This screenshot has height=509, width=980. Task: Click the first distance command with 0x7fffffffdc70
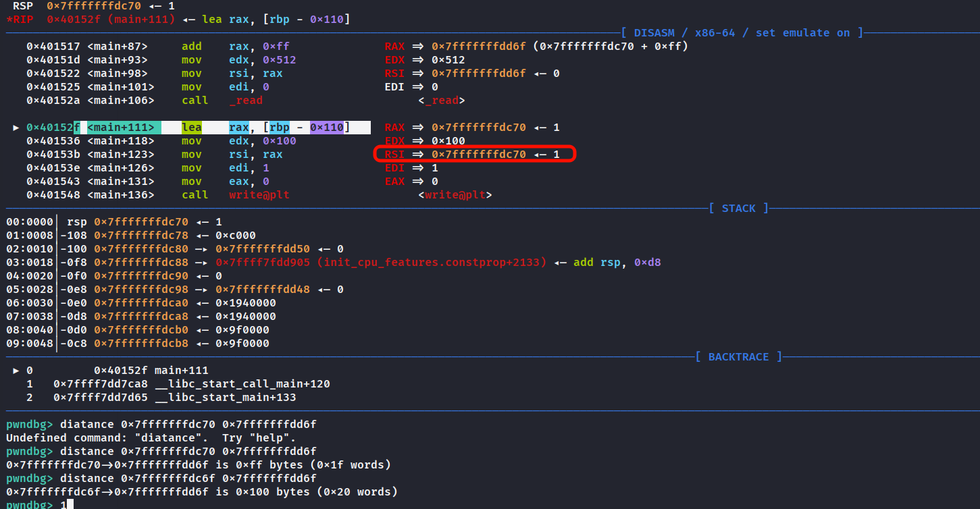(x=161, y=451)
